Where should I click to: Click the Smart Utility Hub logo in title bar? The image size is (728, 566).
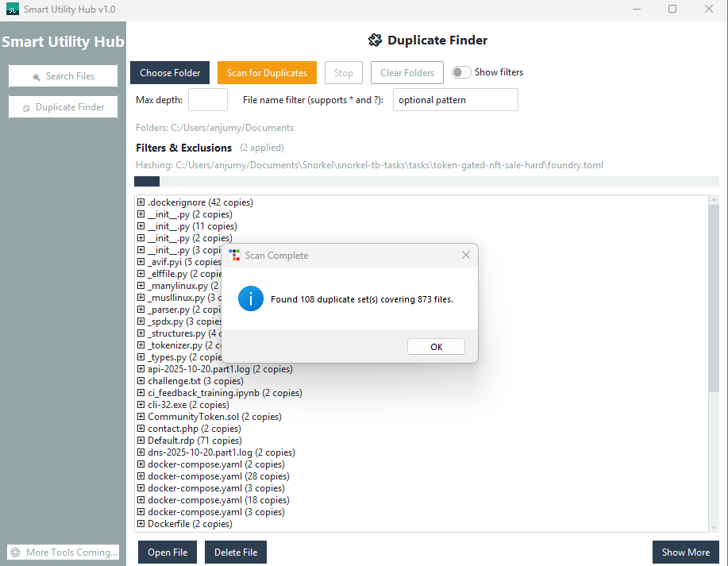coord(13,9)
